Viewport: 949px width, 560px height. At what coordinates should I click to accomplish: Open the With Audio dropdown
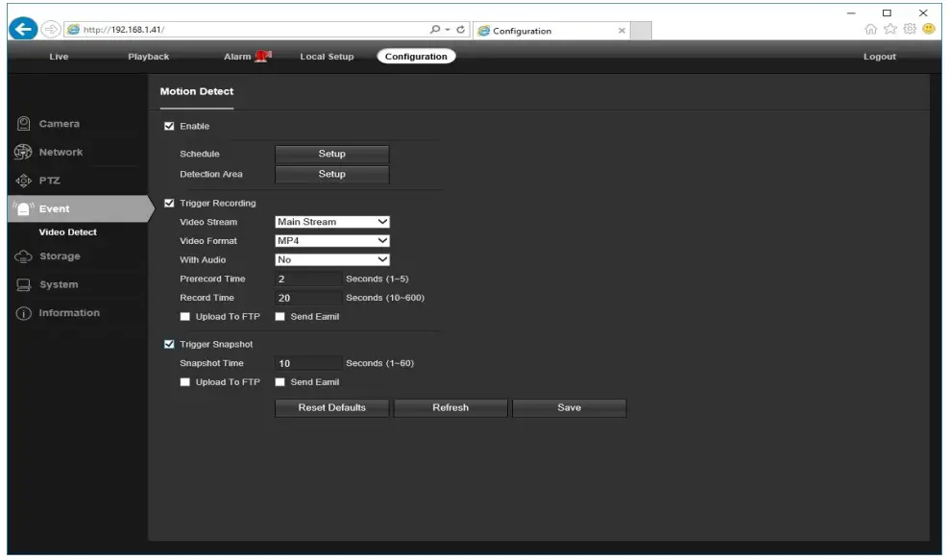pyautogui.click(x=332, y=259)
